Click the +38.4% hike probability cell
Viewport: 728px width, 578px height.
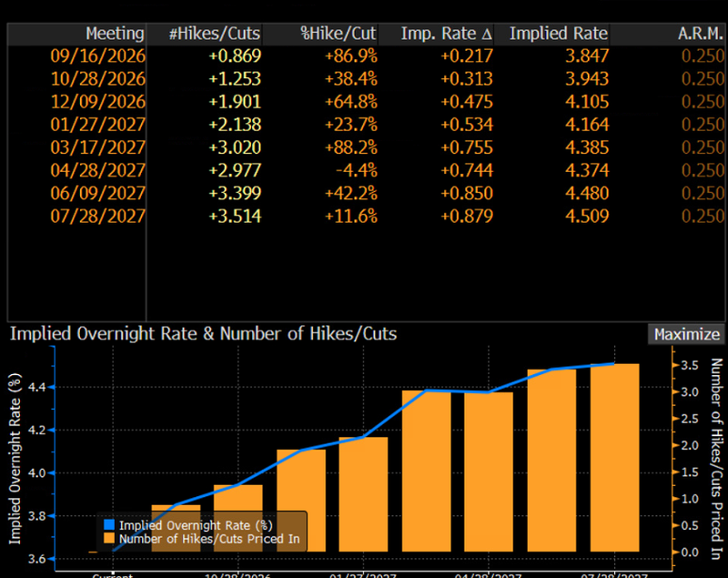[x=351, y=79]
